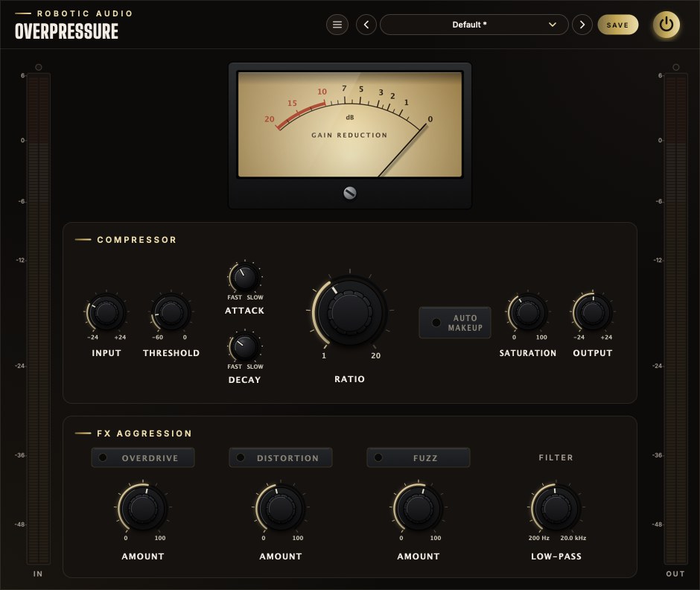Click the DECAY label
This screenshot has width=700, height=590.
click(x=245, y=380)
